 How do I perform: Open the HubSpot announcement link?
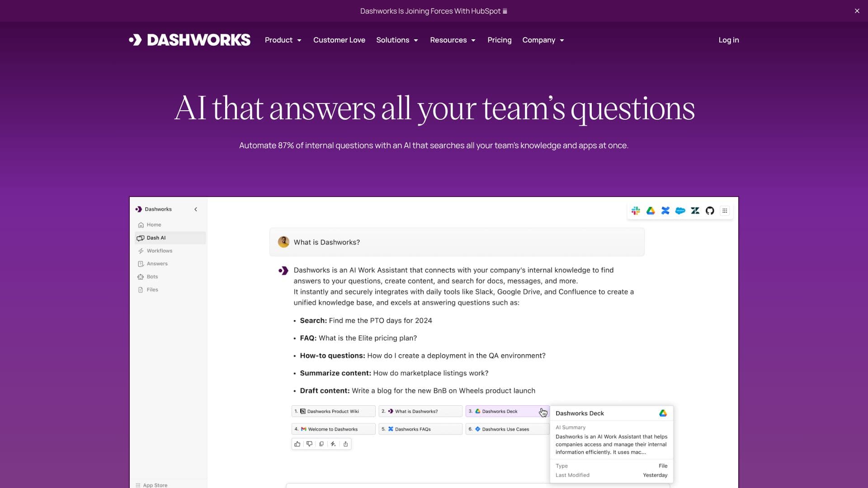point(433,11)
